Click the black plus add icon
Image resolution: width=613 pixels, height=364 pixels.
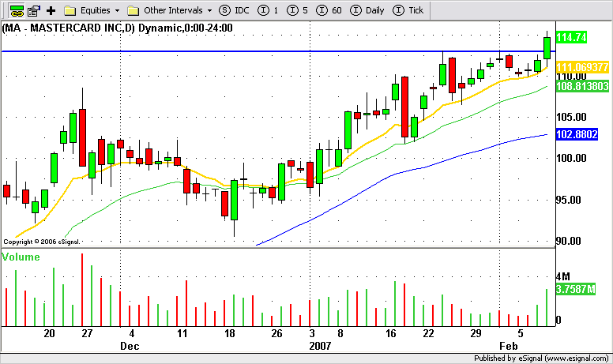[51, 10]
